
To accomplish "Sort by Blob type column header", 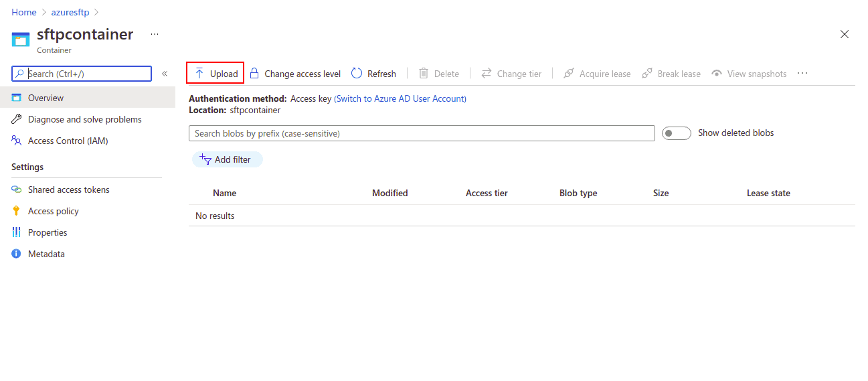I will [x=578, y=193].
